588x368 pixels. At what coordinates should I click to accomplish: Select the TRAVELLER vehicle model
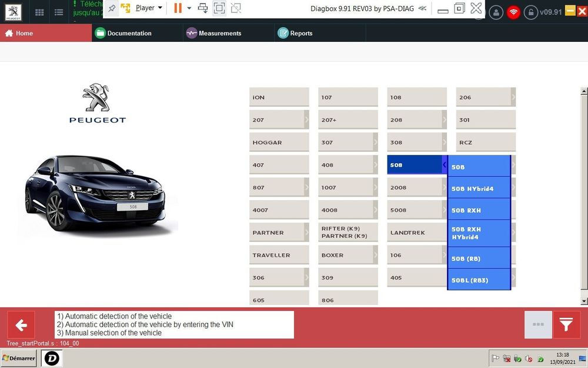point(279,255)
